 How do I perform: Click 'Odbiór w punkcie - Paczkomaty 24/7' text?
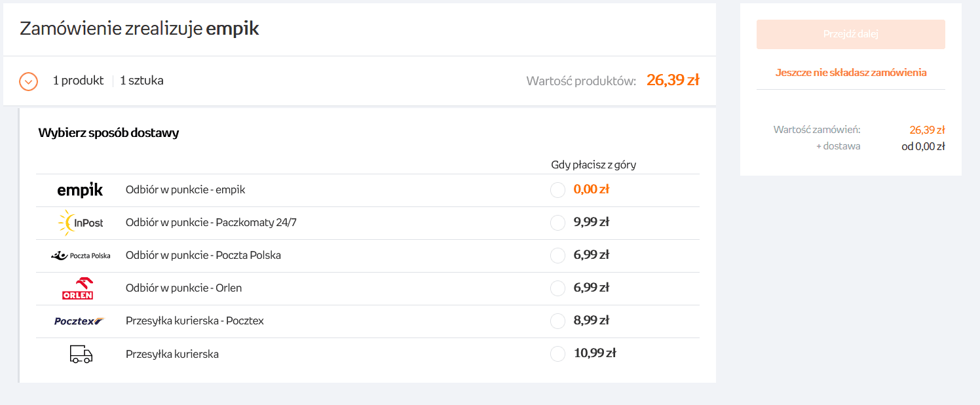[x=211, y=223]
